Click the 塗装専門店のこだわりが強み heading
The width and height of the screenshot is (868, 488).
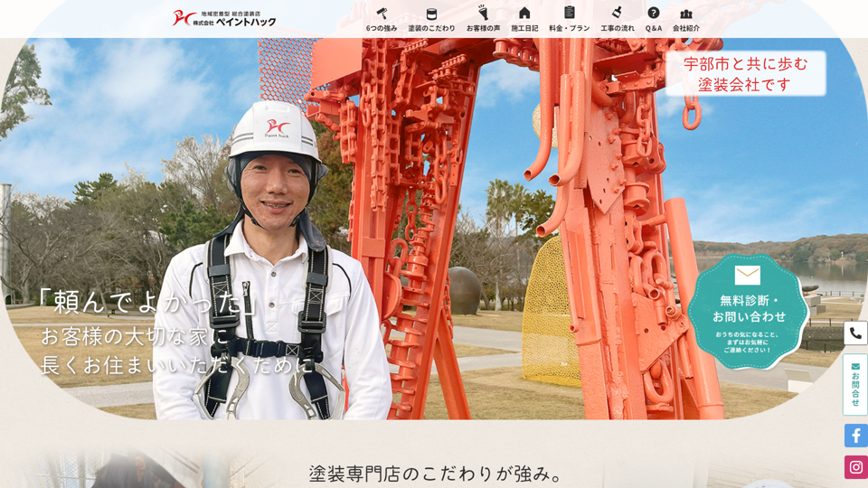pos(437,474)
